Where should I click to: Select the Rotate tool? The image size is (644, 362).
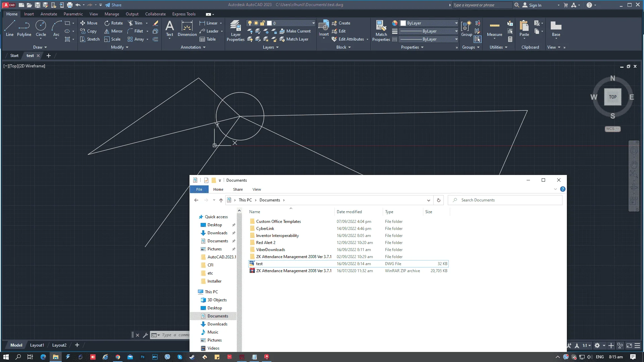tap(113, 23)
